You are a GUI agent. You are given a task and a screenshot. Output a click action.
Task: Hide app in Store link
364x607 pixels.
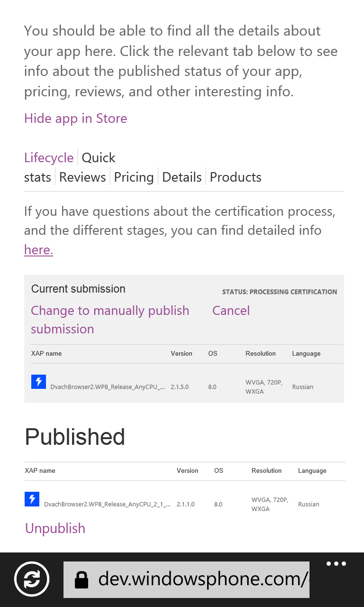[76, 118]
